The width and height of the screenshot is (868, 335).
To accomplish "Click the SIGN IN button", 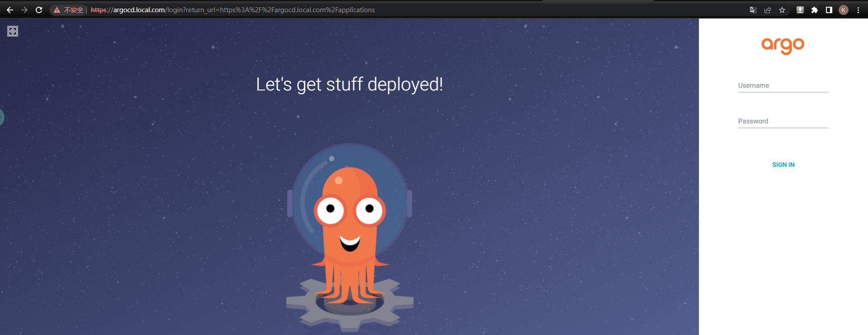I will click(x=783, y=165).
